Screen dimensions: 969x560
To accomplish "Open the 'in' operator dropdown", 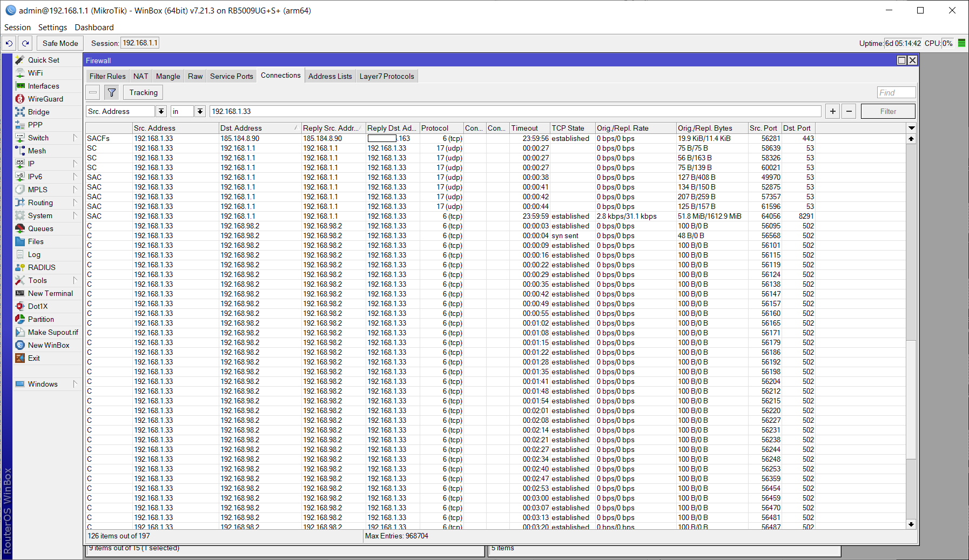I will pyautogui.click(x=200, y=111).
